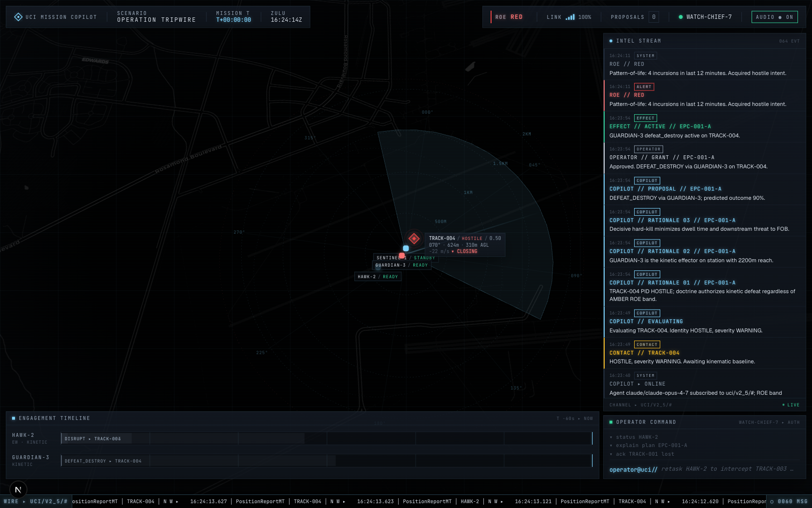Click the WATCH-CHIEF-7 ▸ AUTH label

coord(769,422)
